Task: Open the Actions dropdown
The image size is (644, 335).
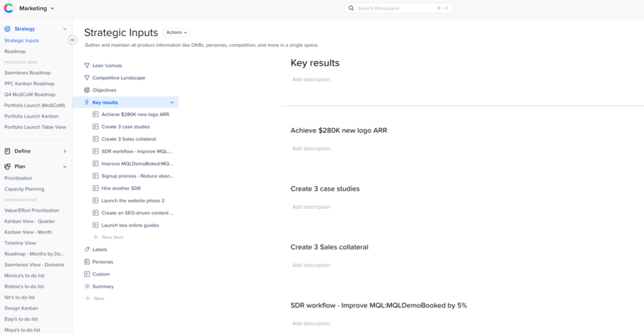Action: pyautogui.click(x=176, y=33)
